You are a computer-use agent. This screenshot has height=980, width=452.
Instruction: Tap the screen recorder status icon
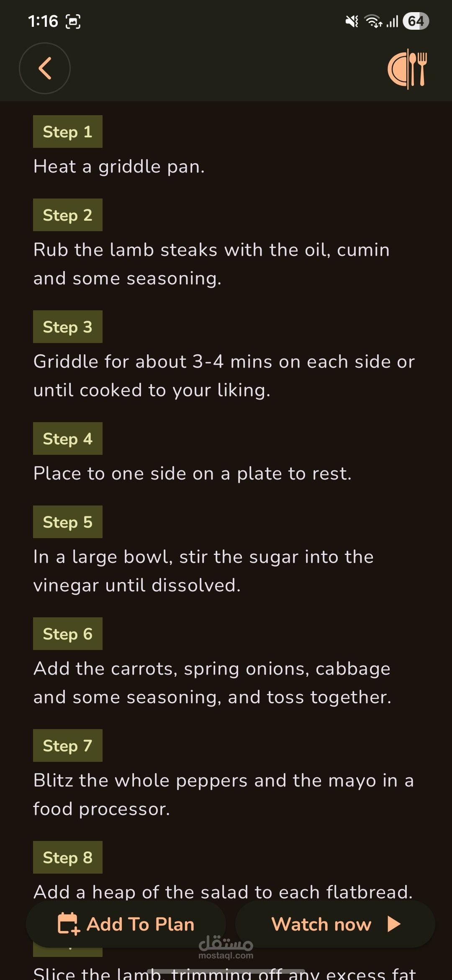pos(73,21)
